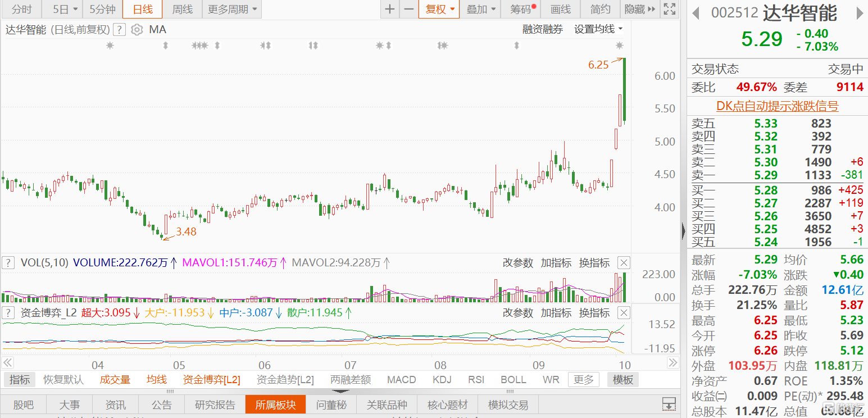Open 资讯 tab
Screen dimensions: 868x418
point(116,405)
